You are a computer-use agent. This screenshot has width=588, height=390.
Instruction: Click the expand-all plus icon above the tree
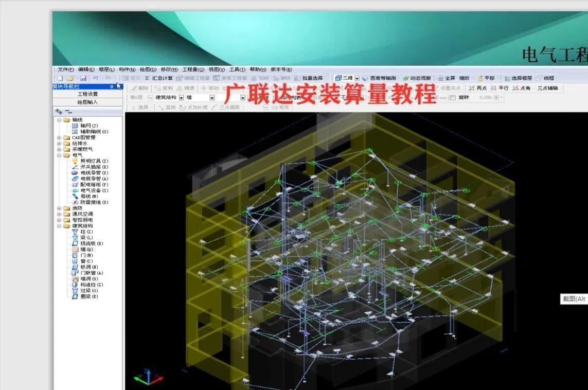(x=59, y=111)
